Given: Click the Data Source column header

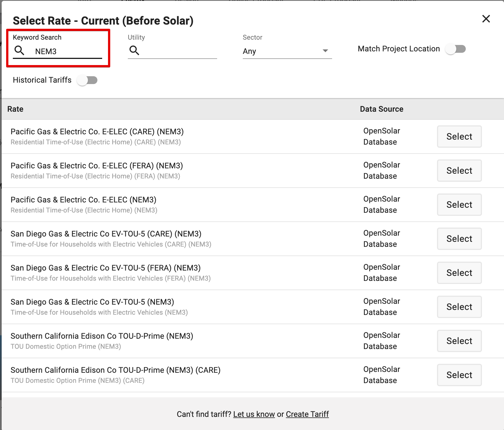Looking at the screenshot, I should (x=381, y=109).
